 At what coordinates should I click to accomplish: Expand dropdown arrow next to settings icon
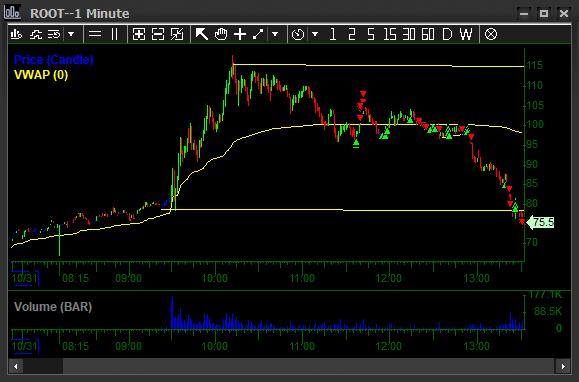coord(71,34)
